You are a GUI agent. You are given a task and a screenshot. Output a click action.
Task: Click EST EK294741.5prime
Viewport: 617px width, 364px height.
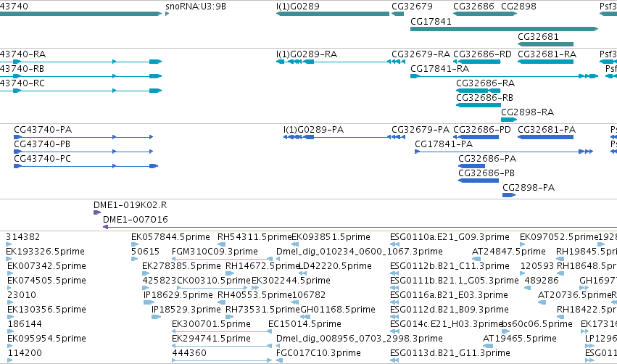[x=223, y=347]
